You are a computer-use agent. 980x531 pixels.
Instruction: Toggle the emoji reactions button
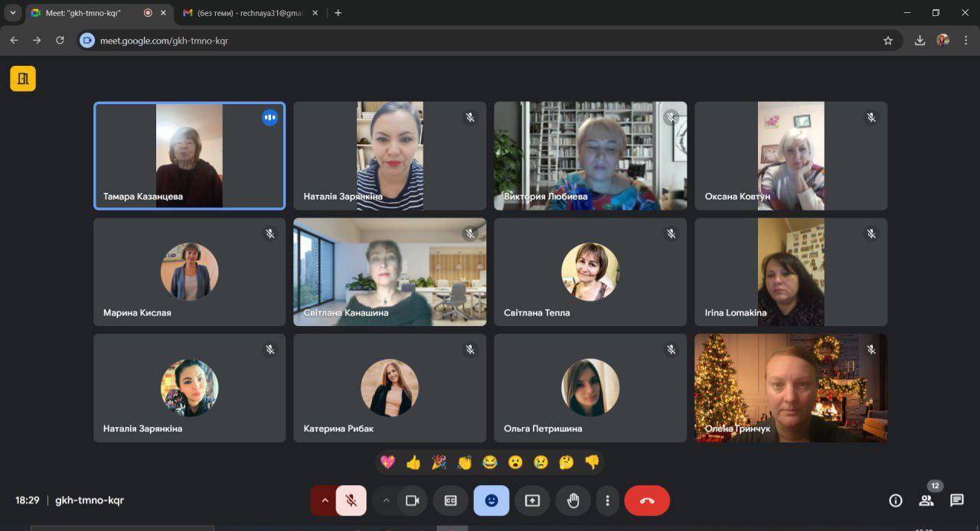click(x=492, y=500)
